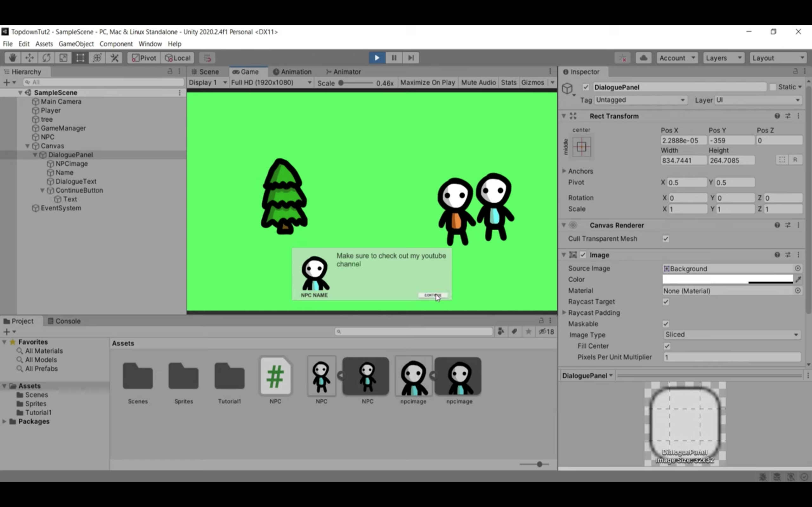Toggle the Cull Transparent Mesh checkbox

pyautogui.click(x=666, y=239)
